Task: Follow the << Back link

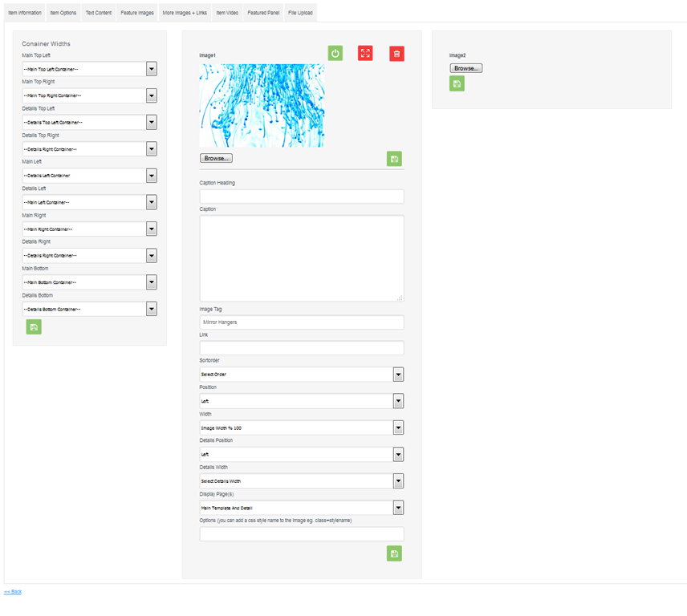Action: [13, 591]
